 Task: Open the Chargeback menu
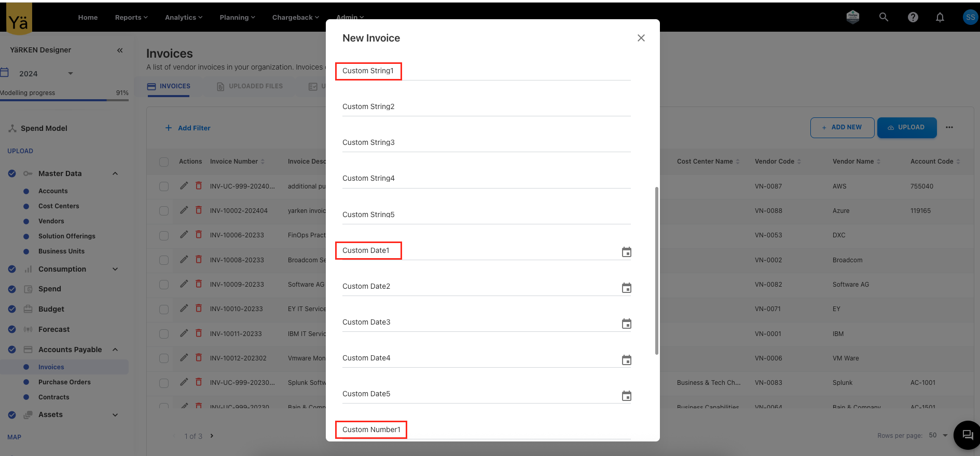coord(296,17)
